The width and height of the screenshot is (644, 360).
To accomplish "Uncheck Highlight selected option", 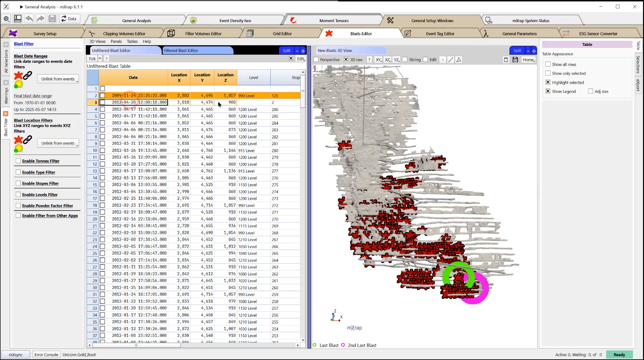I will 548,82.
